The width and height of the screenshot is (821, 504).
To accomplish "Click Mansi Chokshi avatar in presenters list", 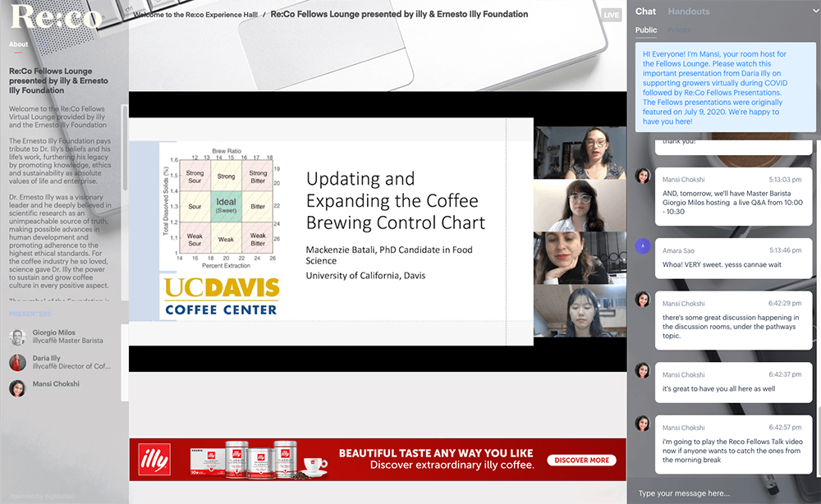I will (x=17, y=388).
